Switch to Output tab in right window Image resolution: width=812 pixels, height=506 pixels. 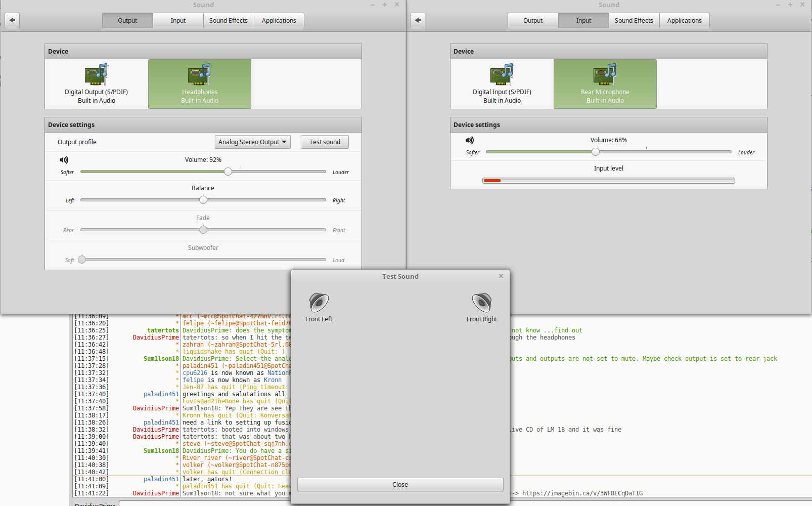click(533, 20)
